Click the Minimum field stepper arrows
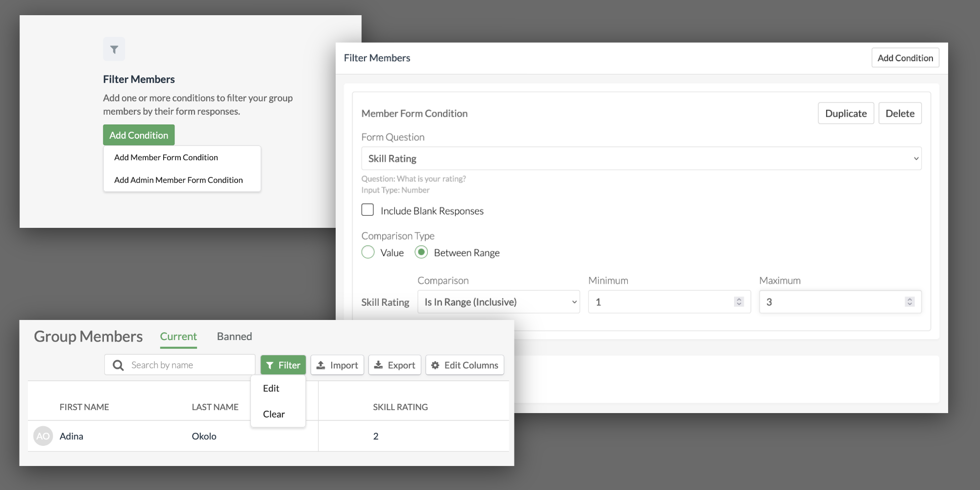980x490 pixels. point(739,302)
